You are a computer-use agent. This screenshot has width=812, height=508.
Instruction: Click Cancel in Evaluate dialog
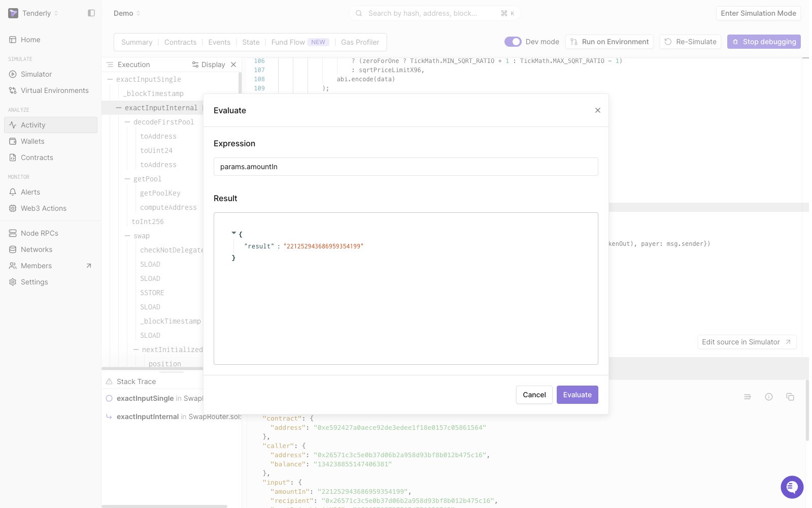coord(534,395)
